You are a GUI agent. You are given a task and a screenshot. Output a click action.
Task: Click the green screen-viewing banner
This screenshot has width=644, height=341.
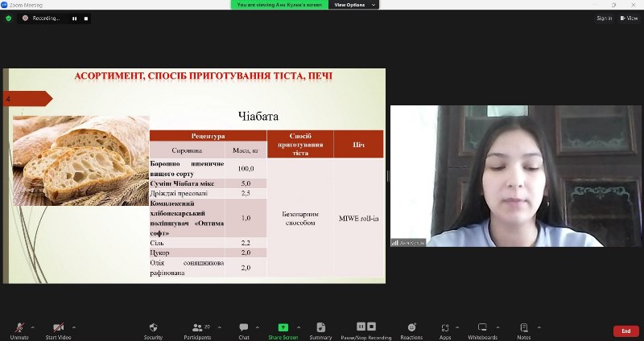pyautogui.click(x=279, y=5)
